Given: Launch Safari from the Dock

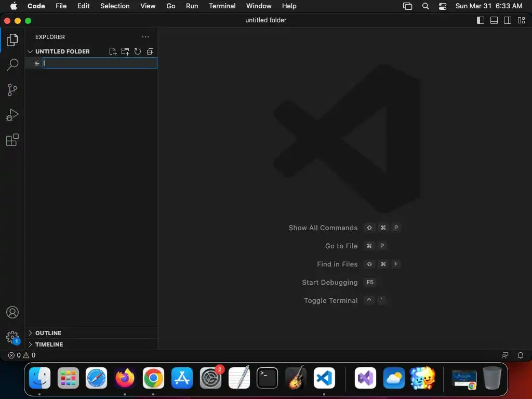Looking at the screenshot, I should point(96,378).
